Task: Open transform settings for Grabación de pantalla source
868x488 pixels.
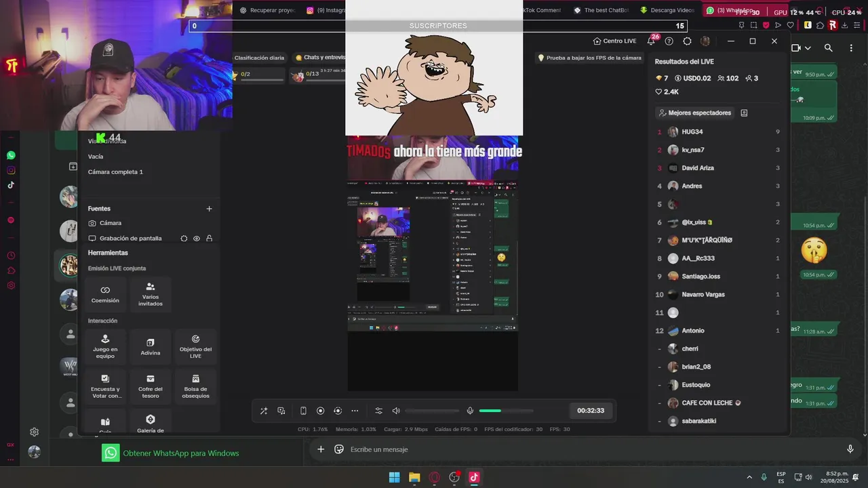Action: (x=184, y=239)
